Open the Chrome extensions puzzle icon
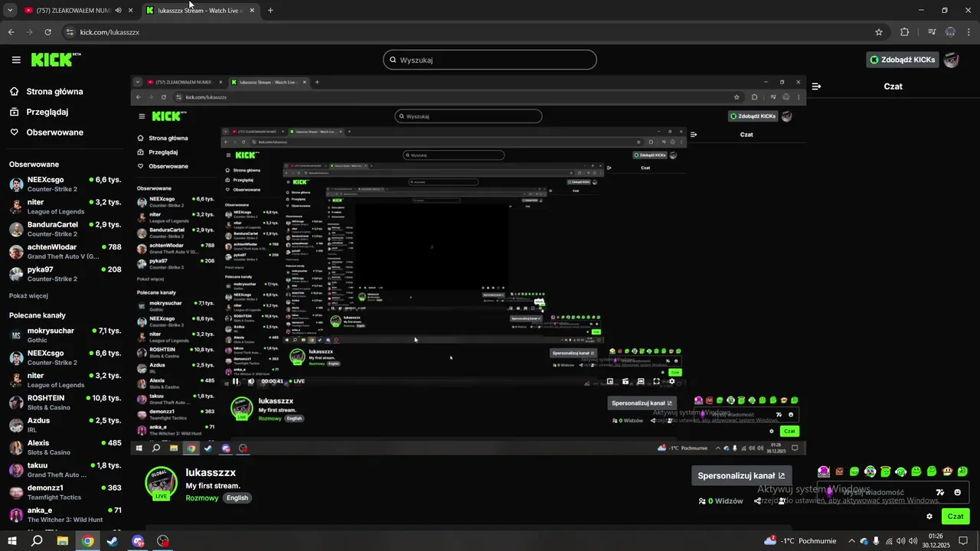980x551 pixels. pos(905,32)
